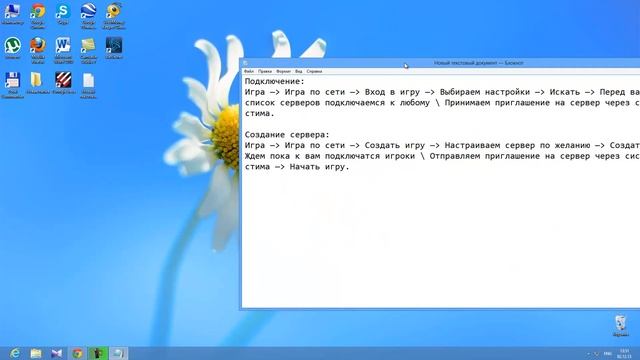The width and height of the screenshot is (640, 360).
Task: Click "Выбираем настройки" in the Notepad text
Action: [x=485, y=92]
